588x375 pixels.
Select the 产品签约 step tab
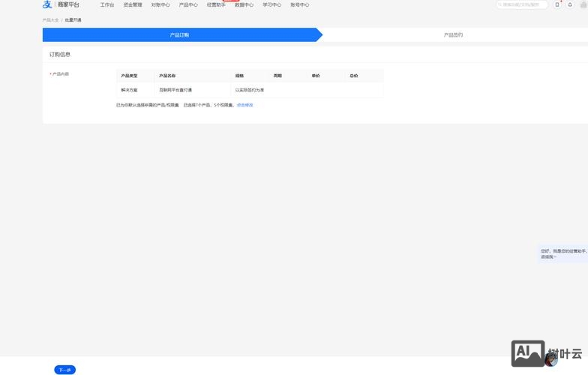pos(453,35)
